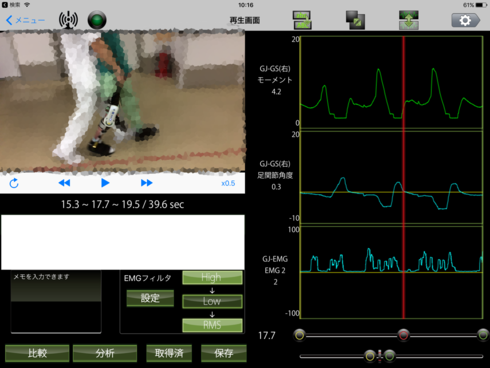The width and height of the screenshot is (490, 368).
Task: Tap the 保存 save button
Action: coord(224,353)
